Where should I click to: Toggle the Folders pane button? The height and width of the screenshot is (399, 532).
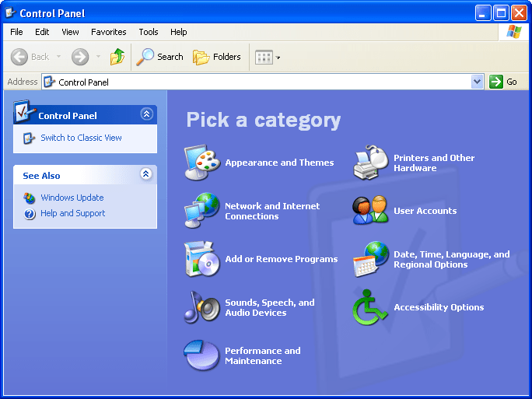coord(217,57)
